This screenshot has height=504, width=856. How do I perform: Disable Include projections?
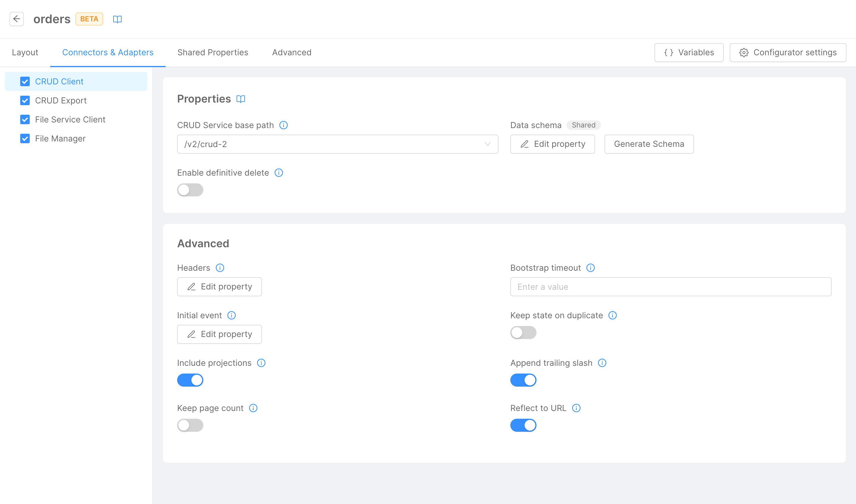[190, 380]
